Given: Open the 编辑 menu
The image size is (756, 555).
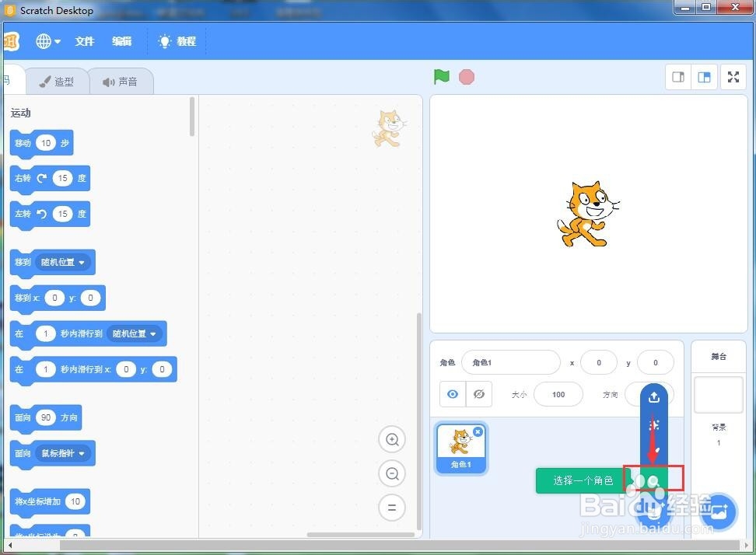Looking at the screenshot, I should point(121,41).
